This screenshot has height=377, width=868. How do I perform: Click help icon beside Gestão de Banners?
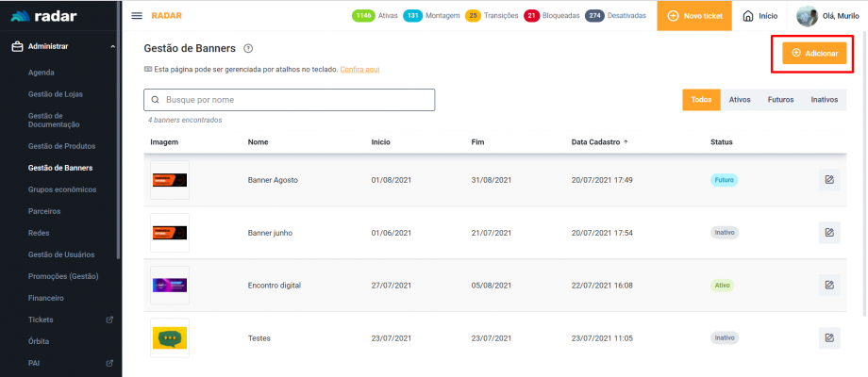(248, 48)
